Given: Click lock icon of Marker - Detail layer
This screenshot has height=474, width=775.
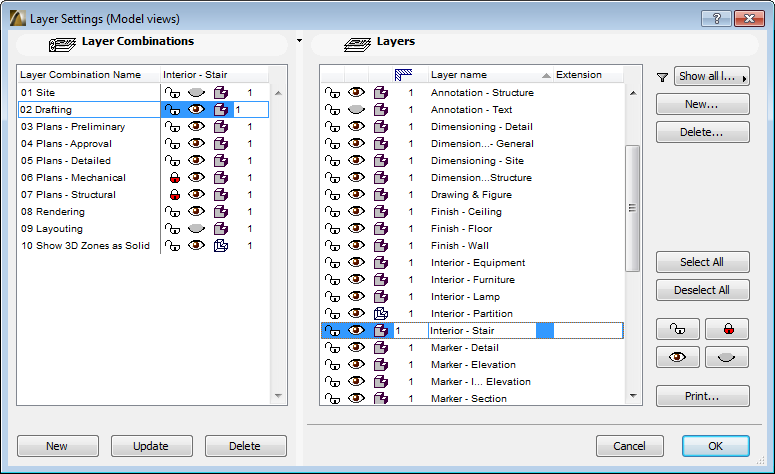Looking at the screenshot, I should coord(332,347).
